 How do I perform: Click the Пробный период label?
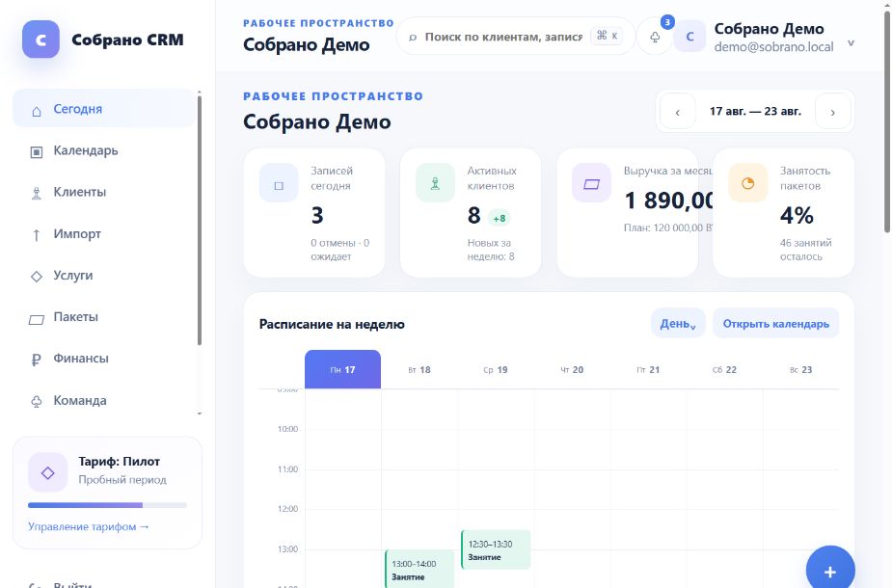[x=122, y=480]
